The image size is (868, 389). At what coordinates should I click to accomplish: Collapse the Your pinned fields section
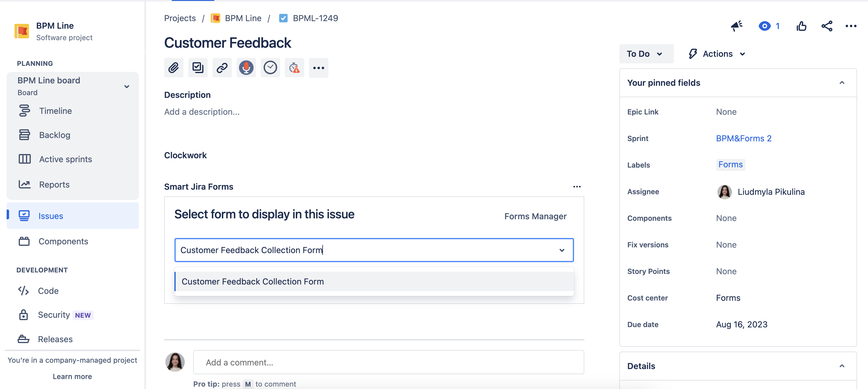coord(842,83)
